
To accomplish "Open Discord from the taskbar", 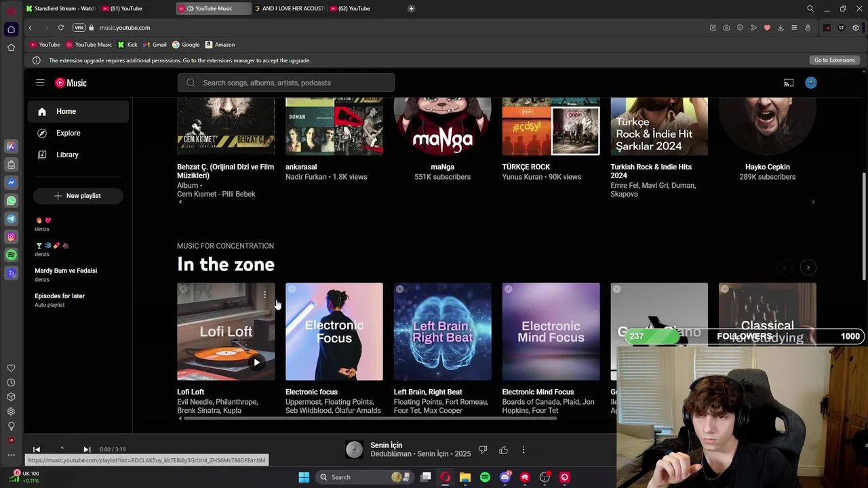I will pyautogui.click(x=505, y=477).
